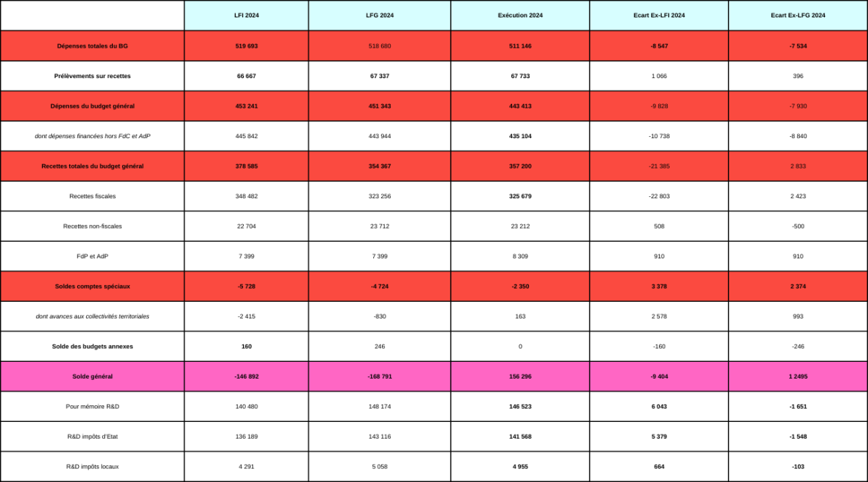
Task: Click the Exécution 2024 column header
Action: pos(520,15)
